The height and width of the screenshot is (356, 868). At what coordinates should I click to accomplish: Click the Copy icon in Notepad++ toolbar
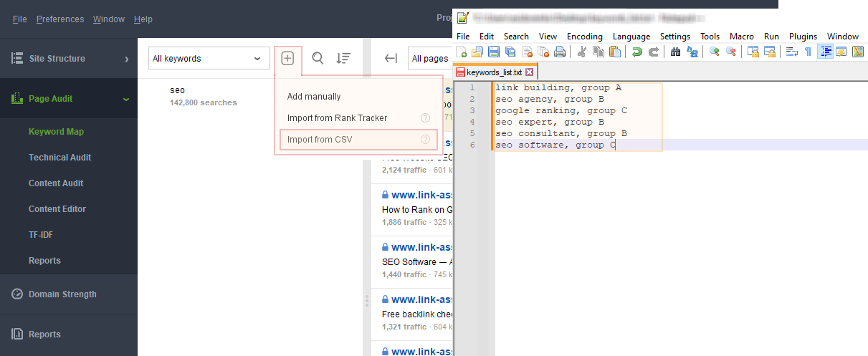coord(598,52)
